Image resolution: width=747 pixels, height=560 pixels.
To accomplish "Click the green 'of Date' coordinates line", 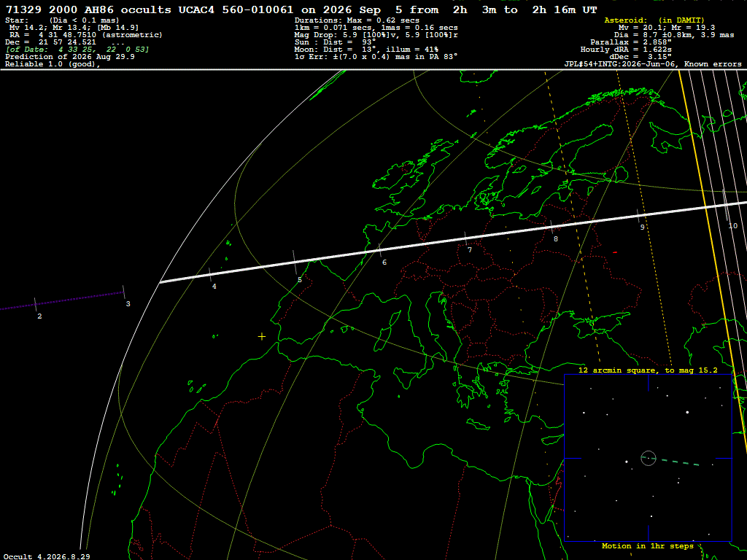I will pos(77,50).
